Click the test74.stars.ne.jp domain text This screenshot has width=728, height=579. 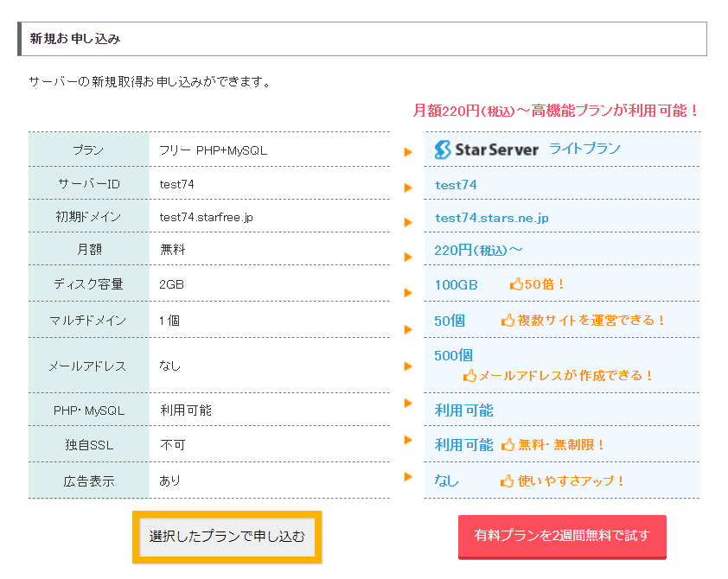[x=492, y=218]
